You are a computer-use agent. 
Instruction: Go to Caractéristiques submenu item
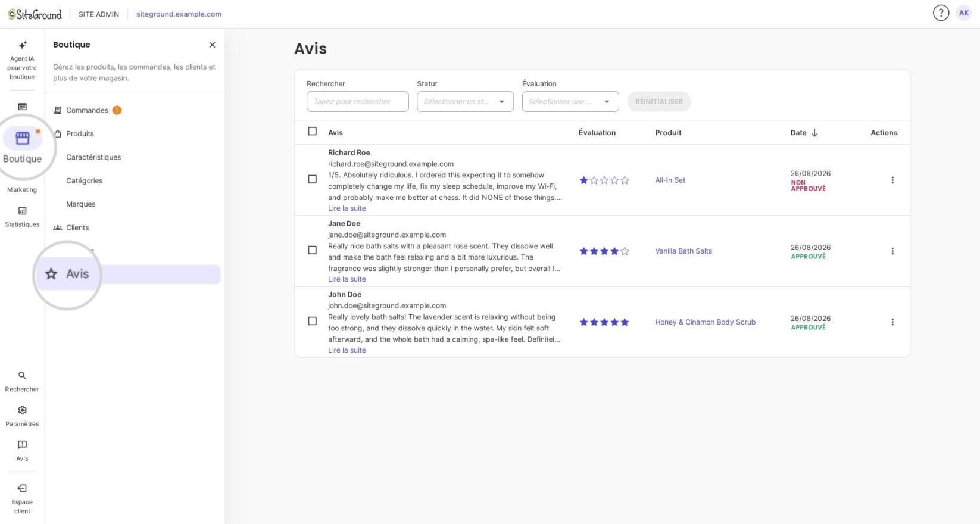coord(93,157)
